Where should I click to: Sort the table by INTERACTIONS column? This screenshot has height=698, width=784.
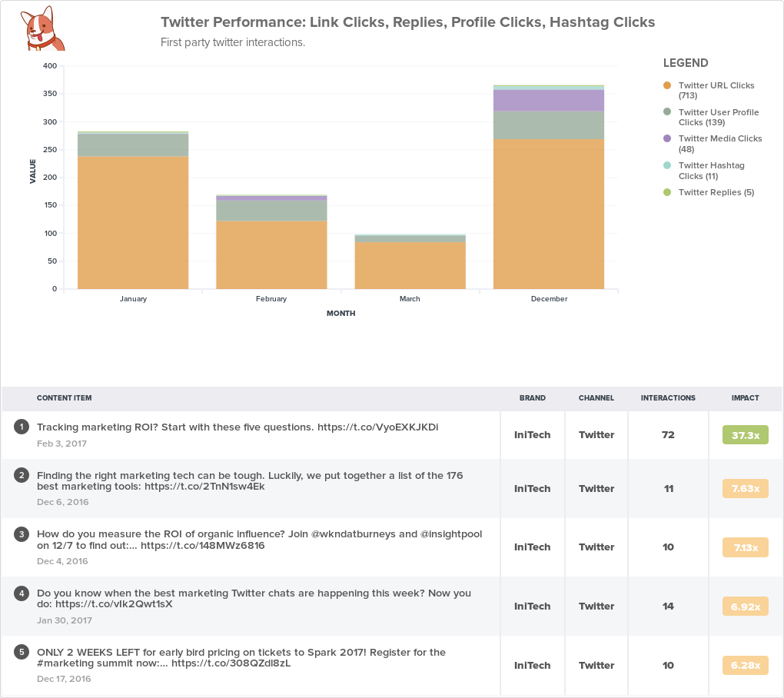click(668, 398)
